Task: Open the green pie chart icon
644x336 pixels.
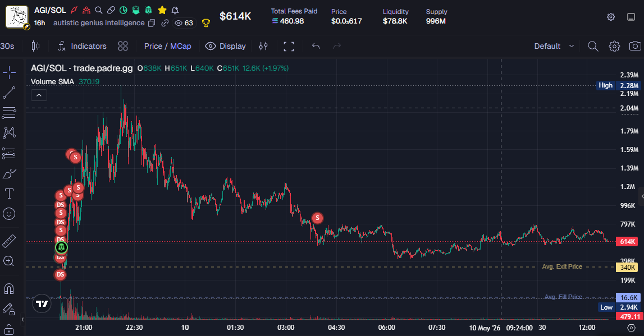Action: pyautogui.click(x=123, y=10)
